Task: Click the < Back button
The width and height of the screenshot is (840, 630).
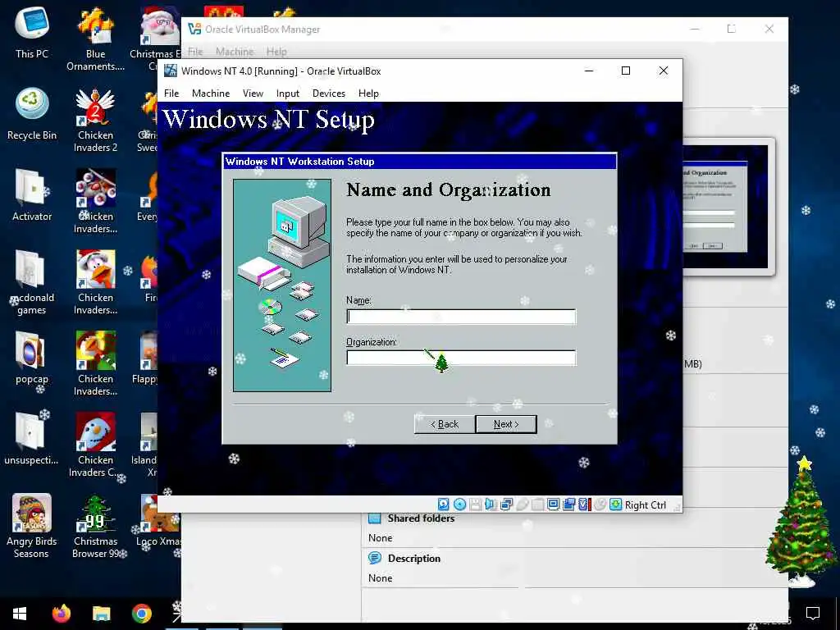Action: [445, 424]
